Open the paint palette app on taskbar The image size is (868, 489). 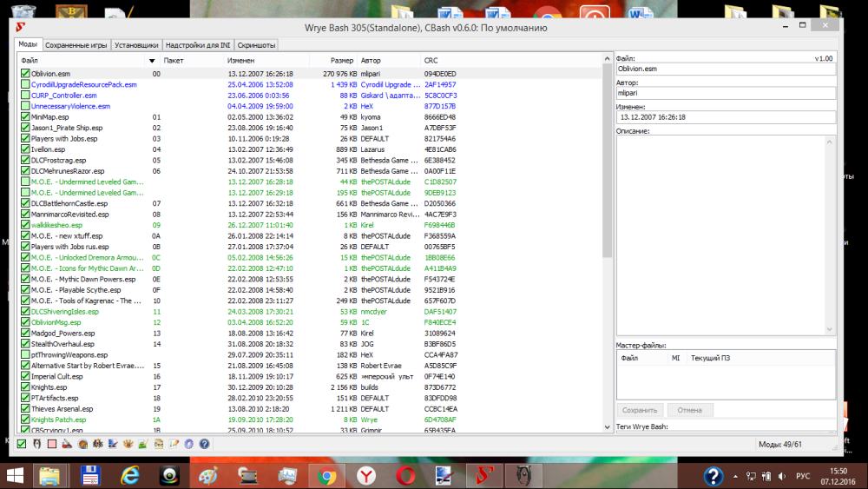click(208, 476)
